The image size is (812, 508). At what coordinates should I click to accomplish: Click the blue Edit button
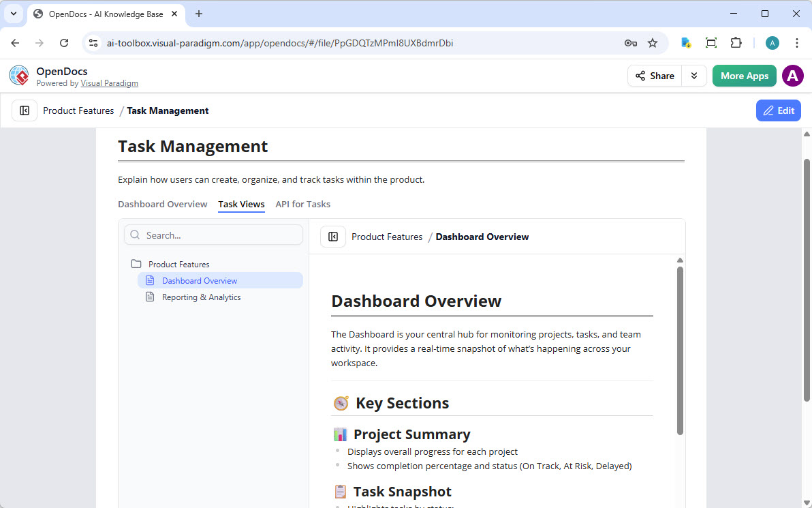click(778, 110)
